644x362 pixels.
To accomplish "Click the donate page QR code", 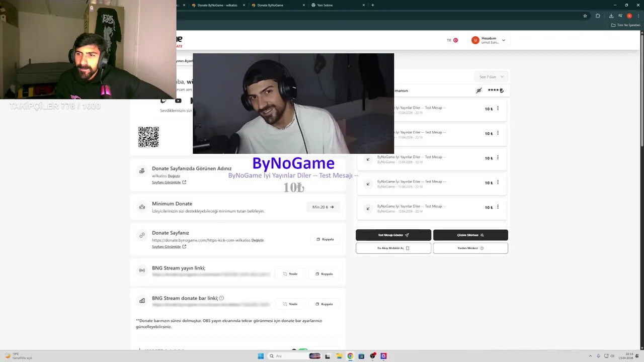I will coord(148,137).
